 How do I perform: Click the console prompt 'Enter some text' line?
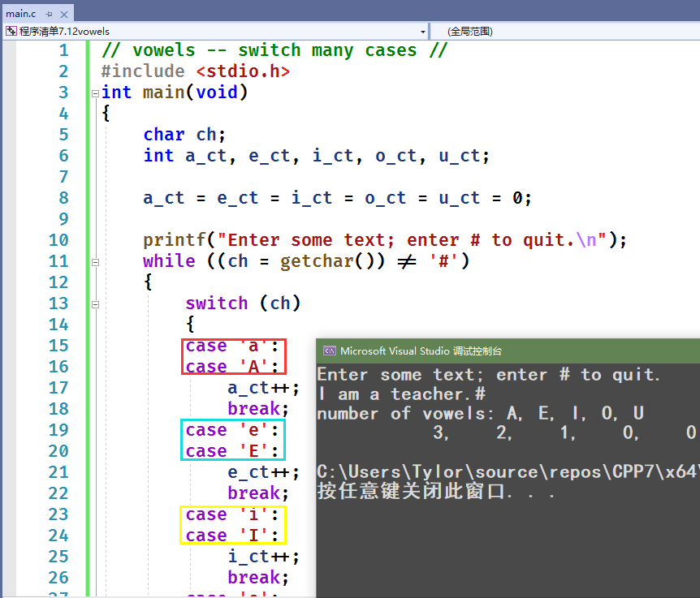pos(488,375)
